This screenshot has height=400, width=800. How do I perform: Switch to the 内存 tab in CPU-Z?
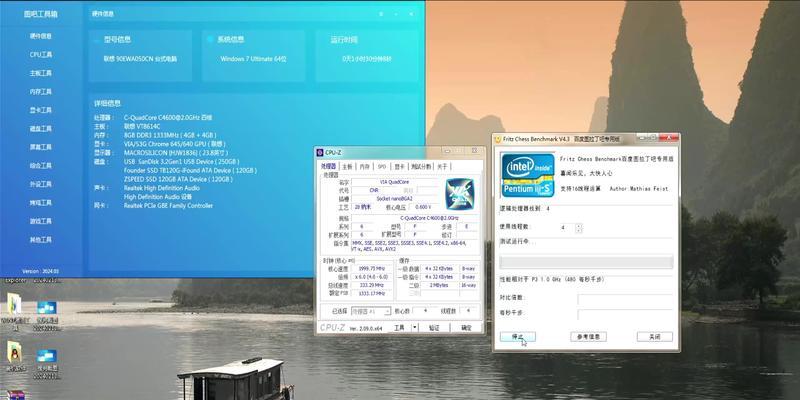pos(364,166)
